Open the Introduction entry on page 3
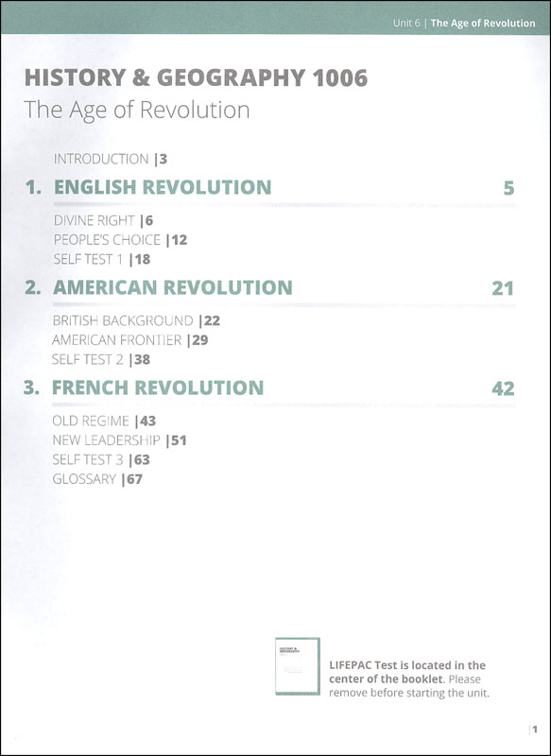Image resolution: width=551 pixels, height=756 pixels. tap(111, 159)
